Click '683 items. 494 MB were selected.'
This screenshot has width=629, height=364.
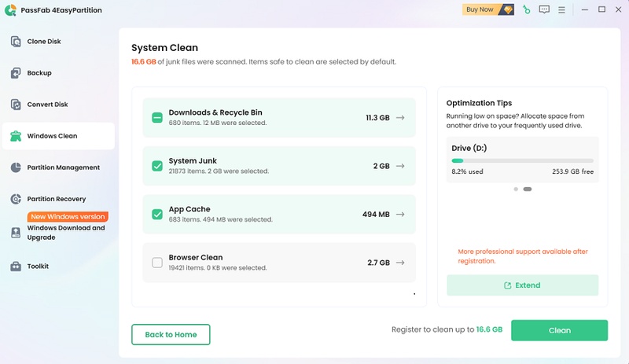pos(220,219)
